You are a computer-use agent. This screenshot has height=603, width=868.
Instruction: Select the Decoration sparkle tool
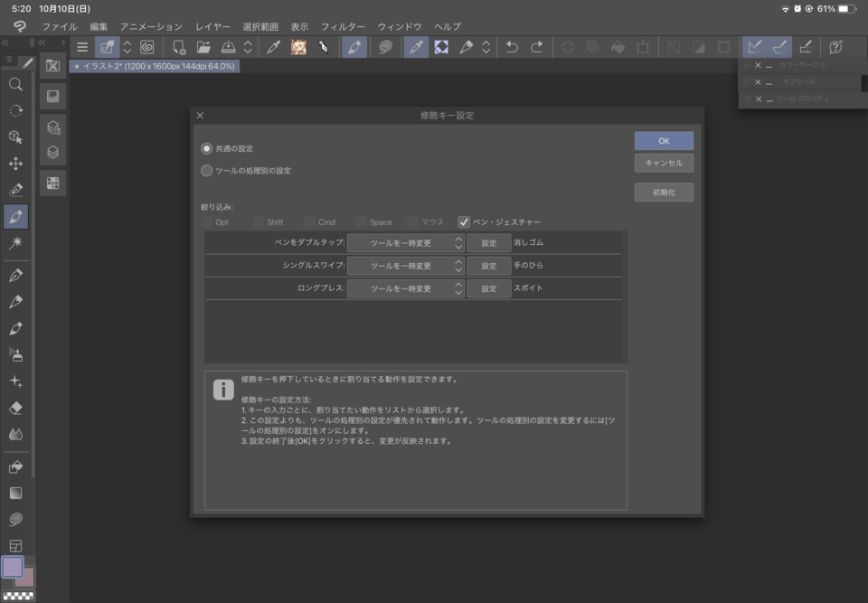click(x=15, y=382)
